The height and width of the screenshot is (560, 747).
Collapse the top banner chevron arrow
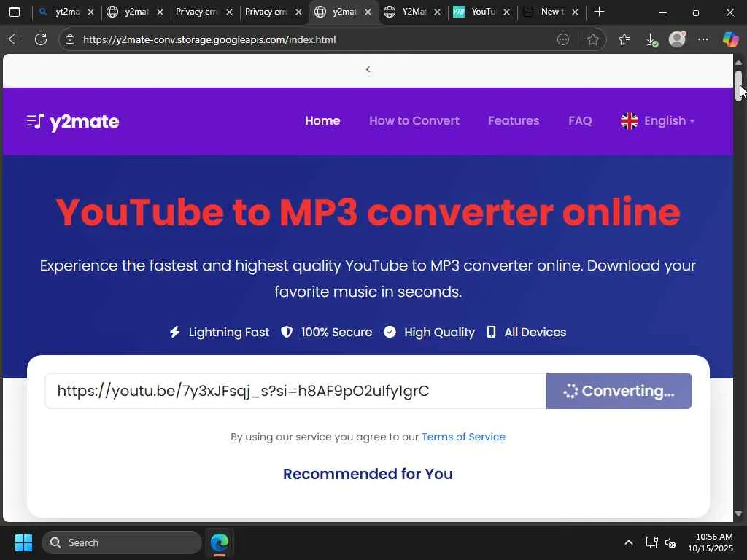click(368, 69)
